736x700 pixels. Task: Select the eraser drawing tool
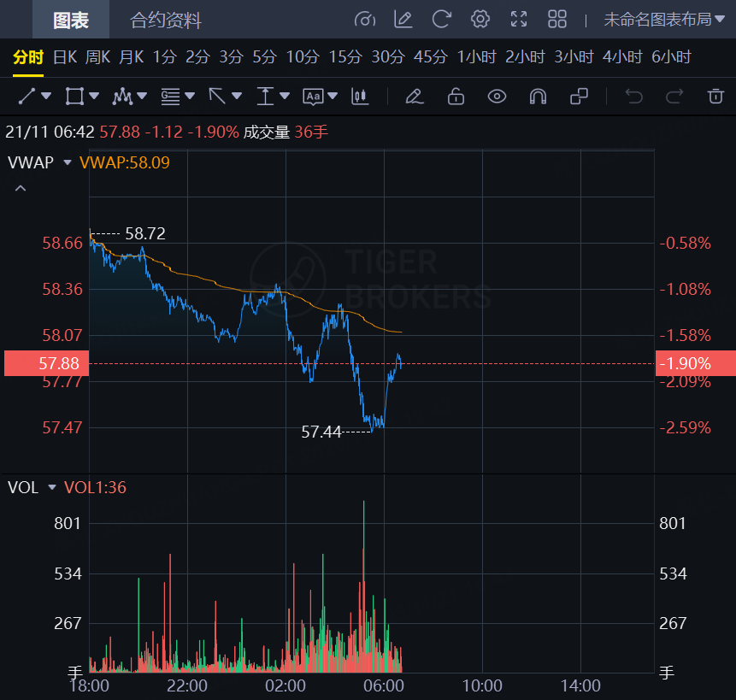pos(415,96)
